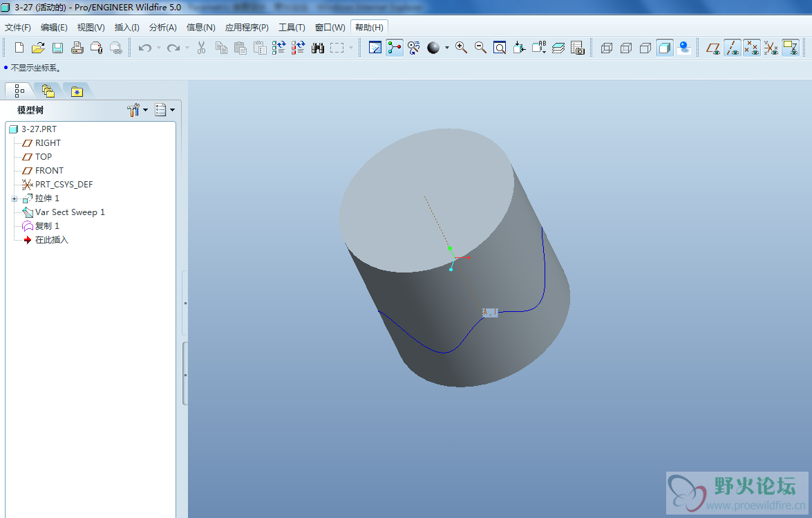Click the Refit to screen icon
This screenshot has height=518, width=812.
pos(500,48)
